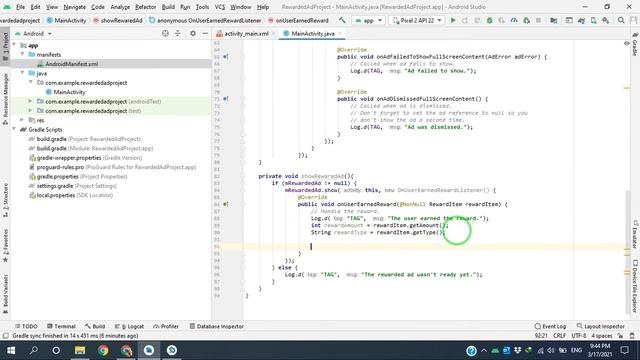
Task: Toggle the Favorites tool window stripe
Action: coord(5,245)
